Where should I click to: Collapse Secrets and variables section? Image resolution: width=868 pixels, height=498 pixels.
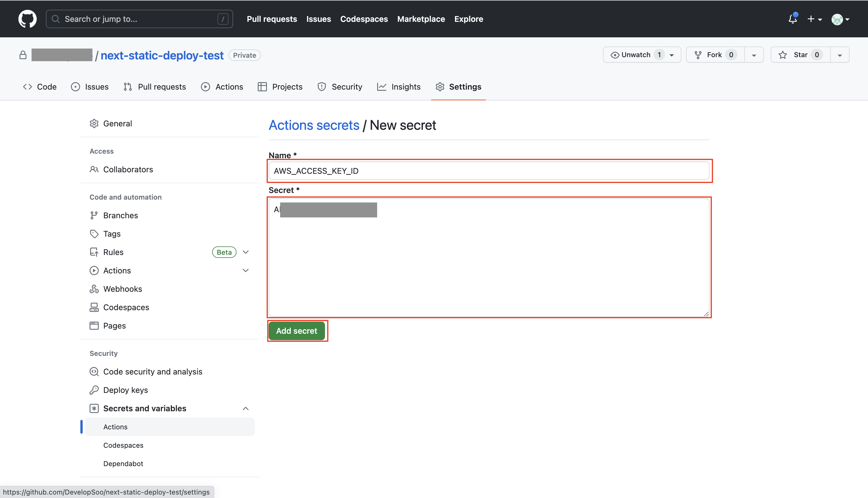245,408
